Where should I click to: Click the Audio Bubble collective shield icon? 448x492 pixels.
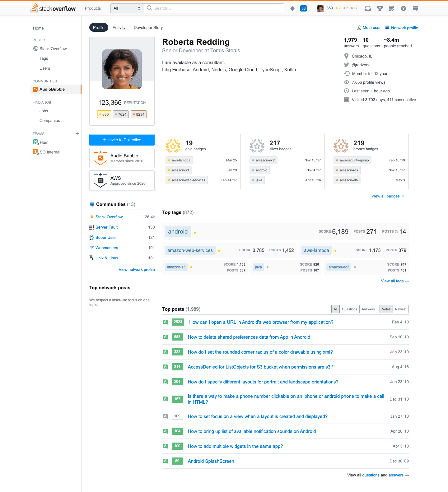(100, 158)
